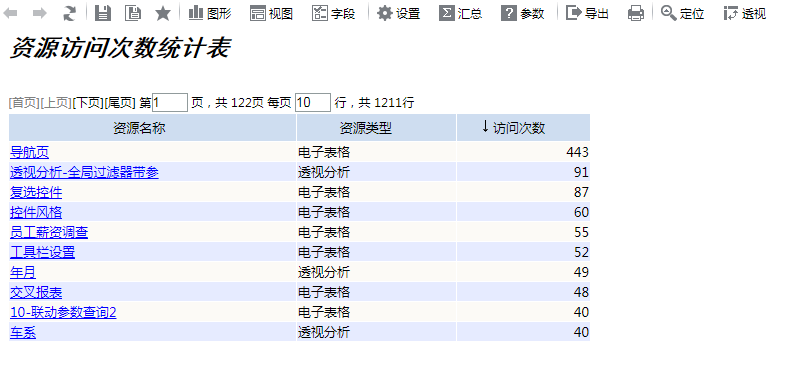802x385 pixels.
Task: Open the 员工薪资调查 link
Action: 49,232
